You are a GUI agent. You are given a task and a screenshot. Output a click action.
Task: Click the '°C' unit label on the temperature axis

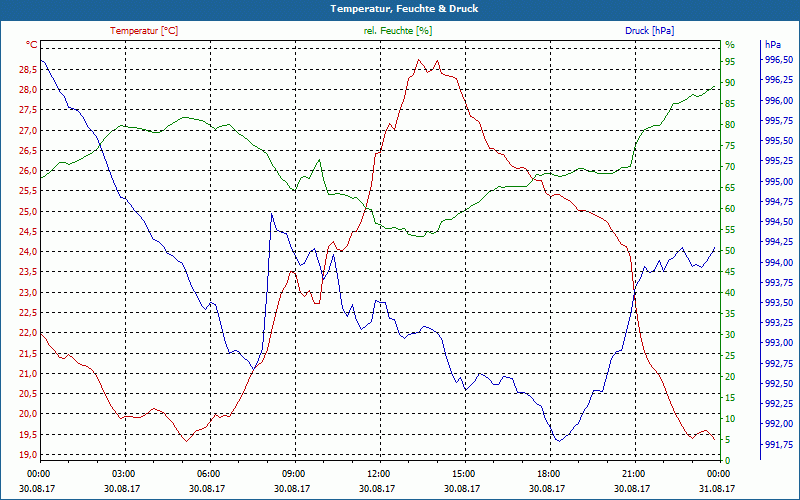pyautogui.click(x=32, y=45)
